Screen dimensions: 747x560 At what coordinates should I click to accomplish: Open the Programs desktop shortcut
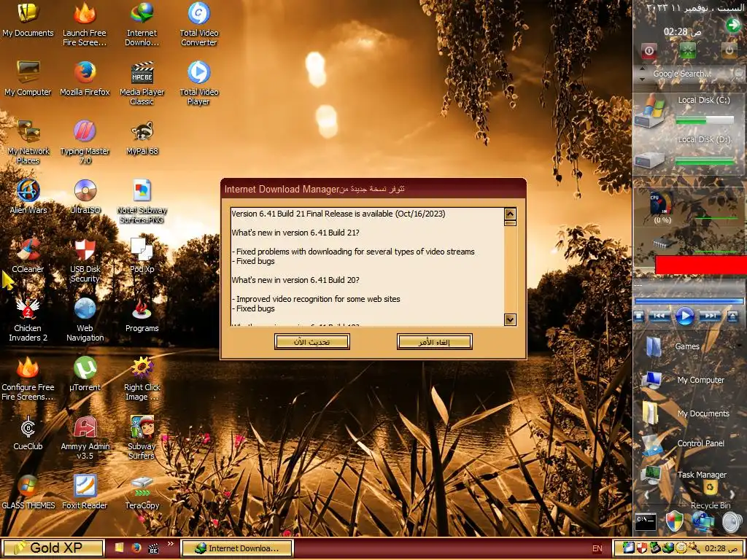(x=142, y=315)
